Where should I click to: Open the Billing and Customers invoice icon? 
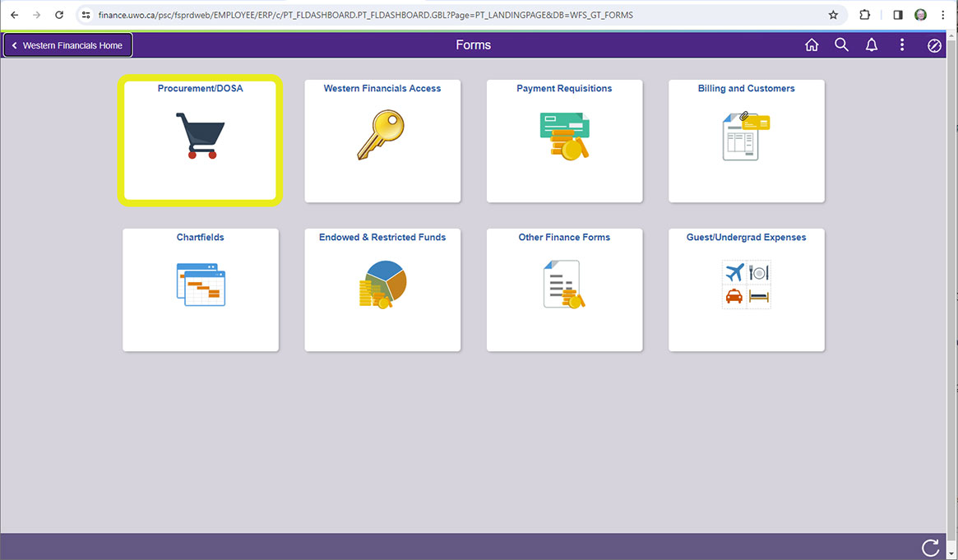point(746,137)
